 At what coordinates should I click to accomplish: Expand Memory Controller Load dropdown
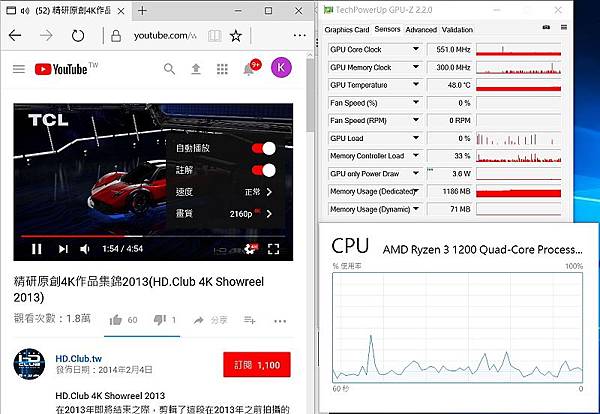coord(416,155)
